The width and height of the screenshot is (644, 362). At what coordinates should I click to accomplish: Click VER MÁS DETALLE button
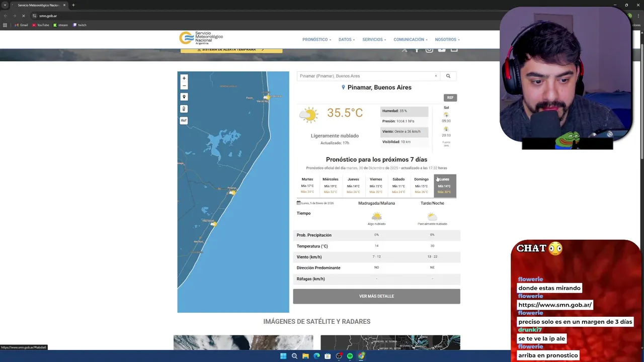click(376, 296)
